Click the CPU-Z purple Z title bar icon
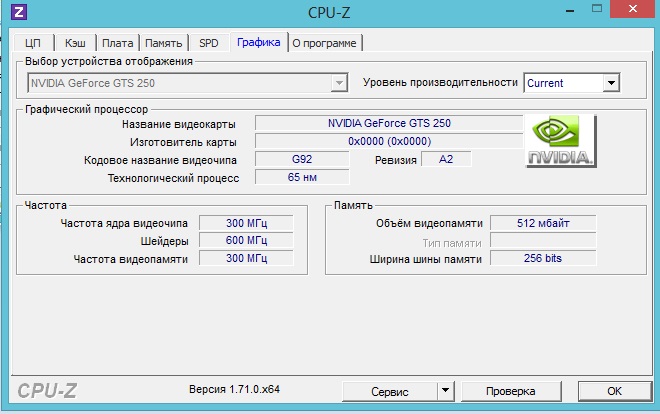The image size is (660, 414). coord(19,12)
